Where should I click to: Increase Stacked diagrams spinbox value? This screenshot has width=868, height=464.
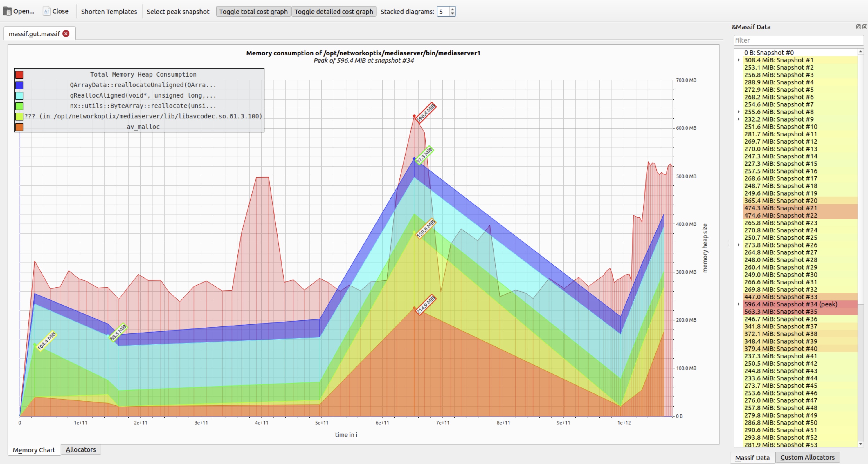[x=453, y=9]
